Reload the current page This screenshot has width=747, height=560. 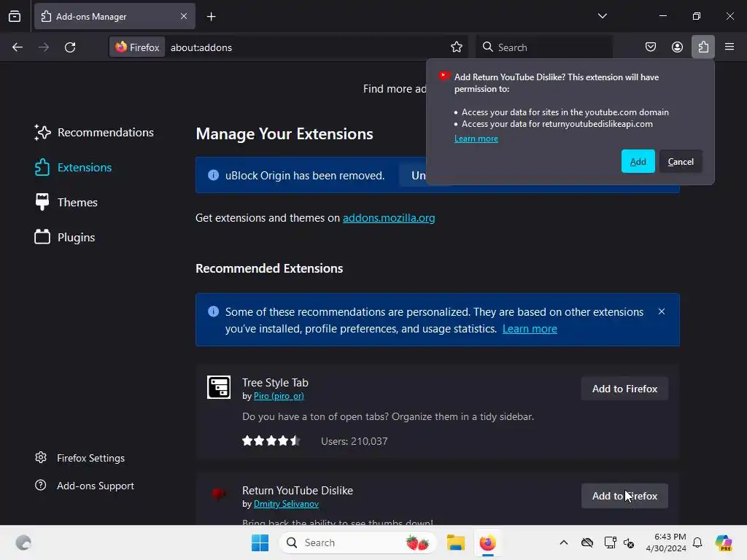point(70,47)
